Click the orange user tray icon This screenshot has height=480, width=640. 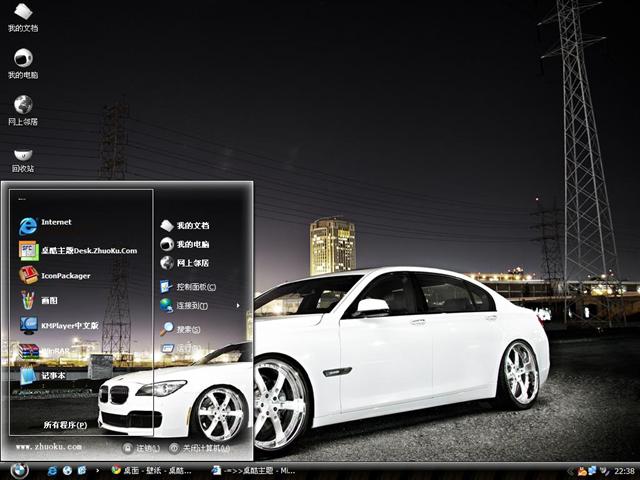click(582, 471)
